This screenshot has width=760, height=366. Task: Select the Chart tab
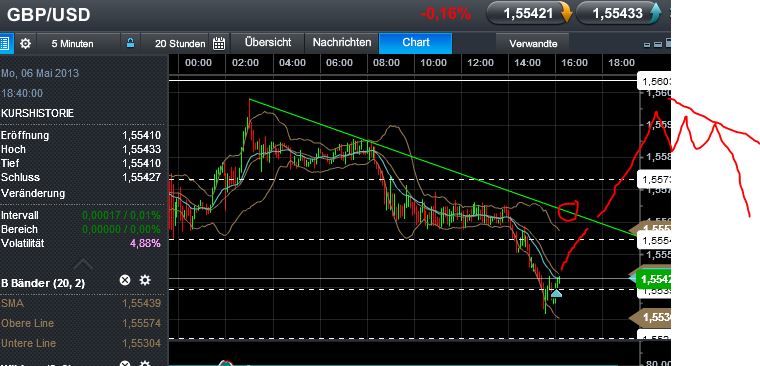tap(416, 43)
